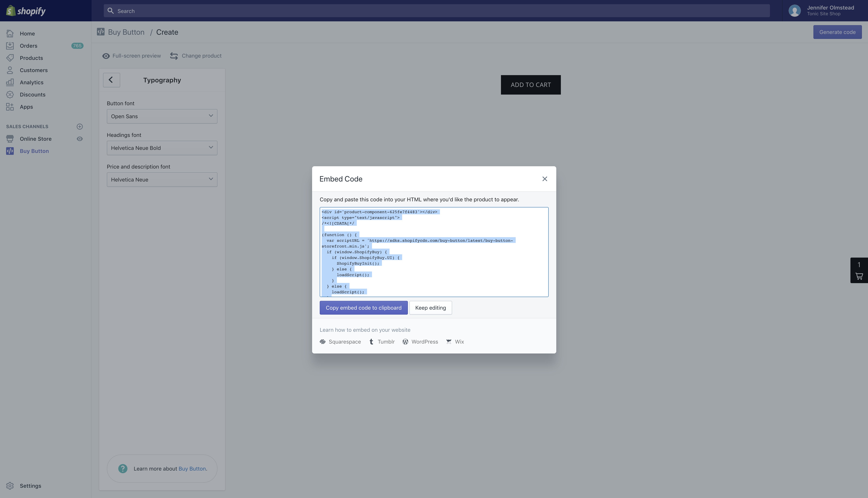Expand the Button font dropdown
868x498 pixels.
coord(162,116)
